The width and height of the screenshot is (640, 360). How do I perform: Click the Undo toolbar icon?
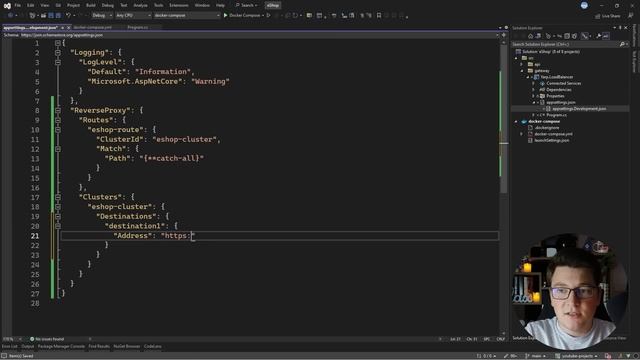click(x=69, y=16)
